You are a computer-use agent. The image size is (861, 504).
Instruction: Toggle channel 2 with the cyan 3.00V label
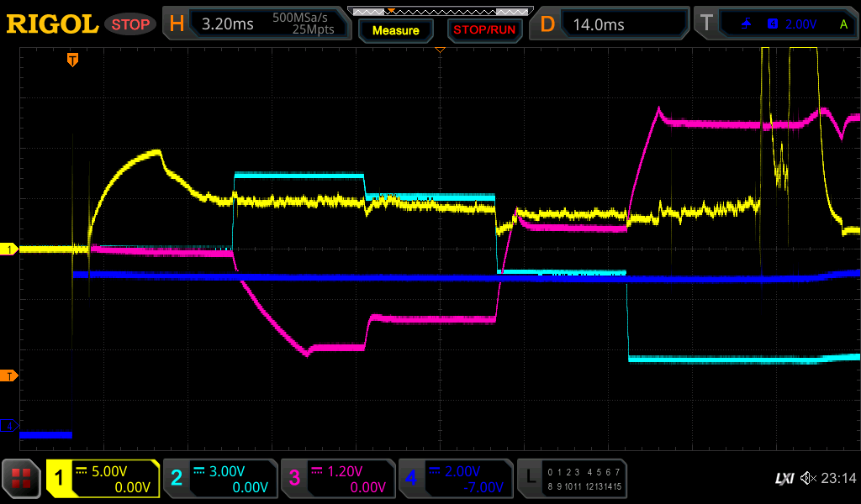pyautogui.click(x=220, y=479)
